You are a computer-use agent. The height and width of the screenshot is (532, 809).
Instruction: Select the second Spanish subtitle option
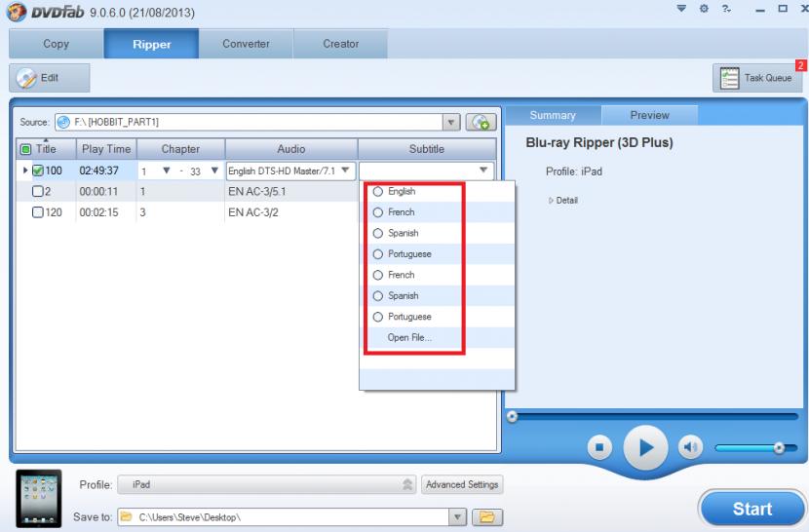pos(377,296)
